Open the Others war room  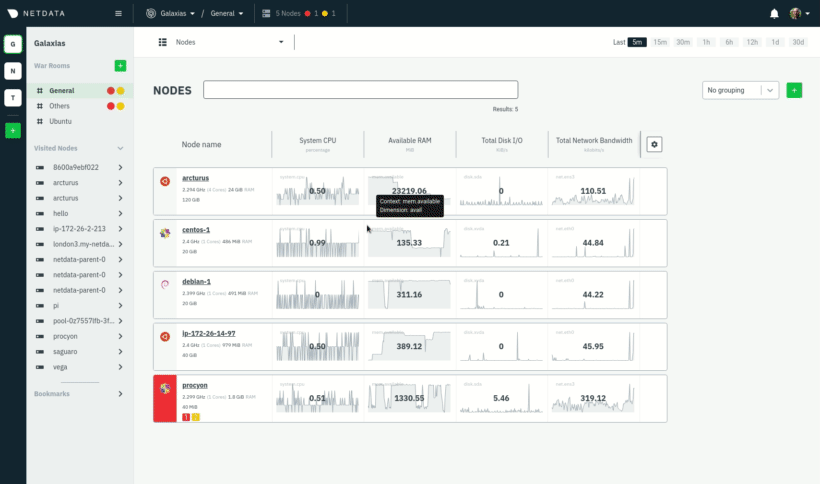point(79,106)
